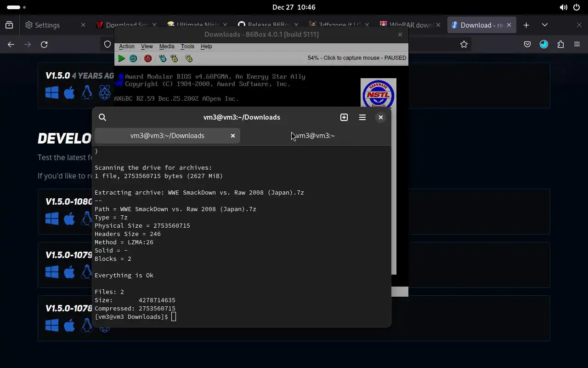This screenshot has width=588, height=368.
Task: Open 86Box settings via the last toolbar icon
Action: point(189,58)
